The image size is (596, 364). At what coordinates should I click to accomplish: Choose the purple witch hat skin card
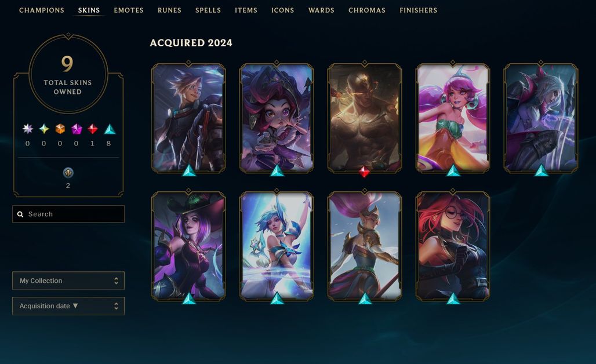point(188,246)
